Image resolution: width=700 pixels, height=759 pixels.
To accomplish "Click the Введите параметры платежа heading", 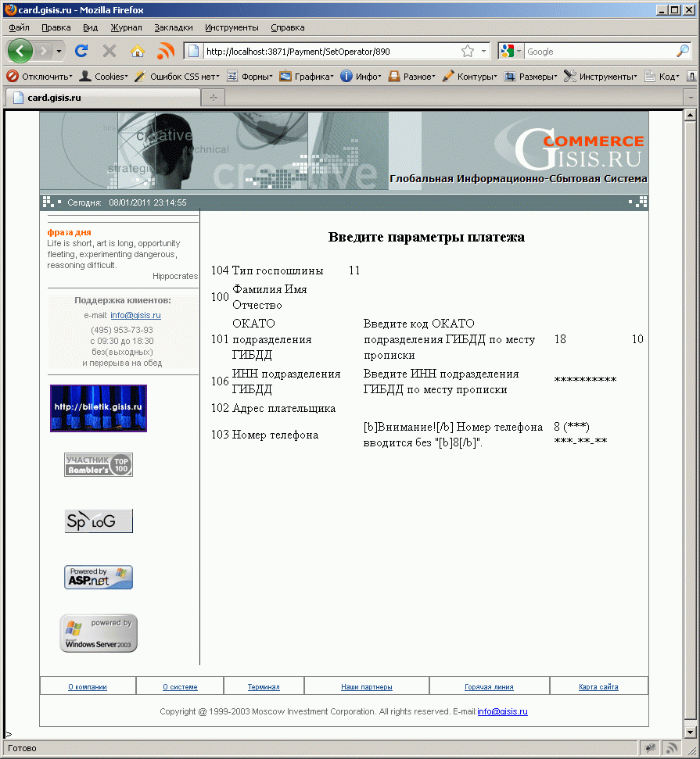I will [x=426, y=237].
